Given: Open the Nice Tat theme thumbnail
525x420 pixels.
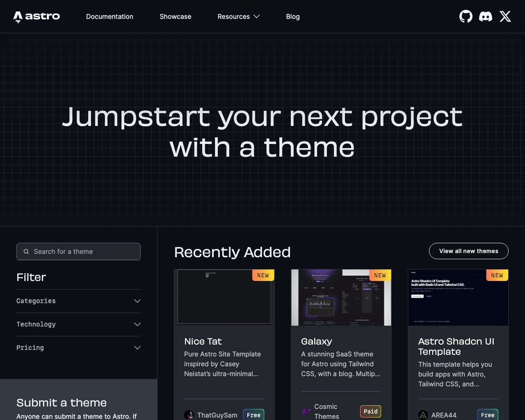Looking at the screenshot, I should [224, 297].
